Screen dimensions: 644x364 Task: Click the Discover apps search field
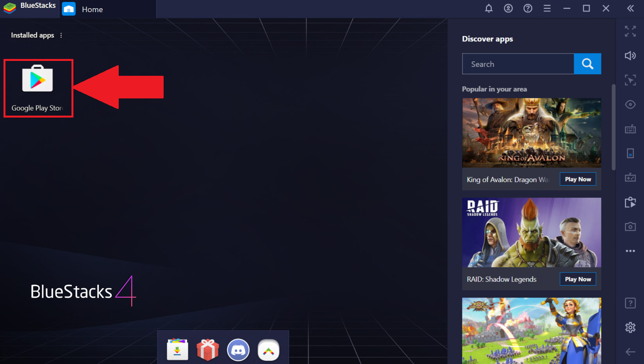click(x=518, y=64)
